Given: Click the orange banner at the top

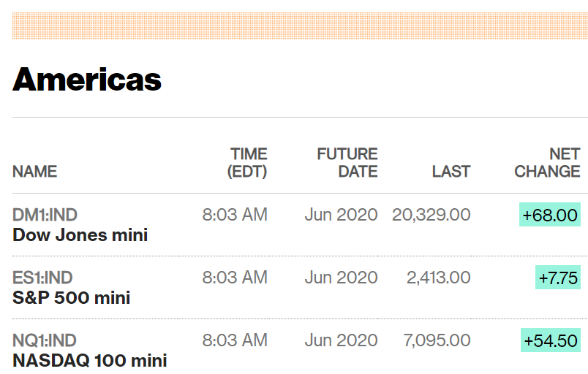Looking at the screenshot, I should pos(300,26).
